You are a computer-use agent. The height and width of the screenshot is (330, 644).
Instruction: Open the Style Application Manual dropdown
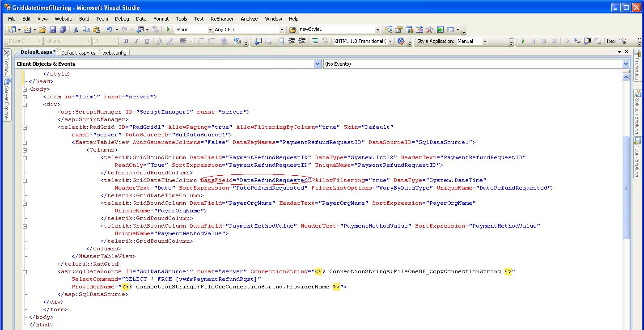485,41
